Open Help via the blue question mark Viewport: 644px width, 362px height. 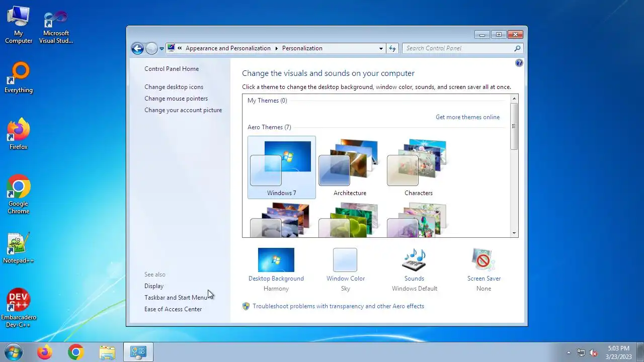[519, 63]
